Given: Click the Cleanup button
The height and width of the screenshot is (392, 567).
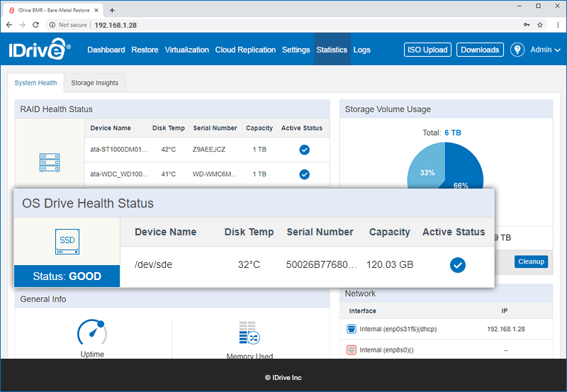Looking at the screenshot, I should [x=531, y=262].
